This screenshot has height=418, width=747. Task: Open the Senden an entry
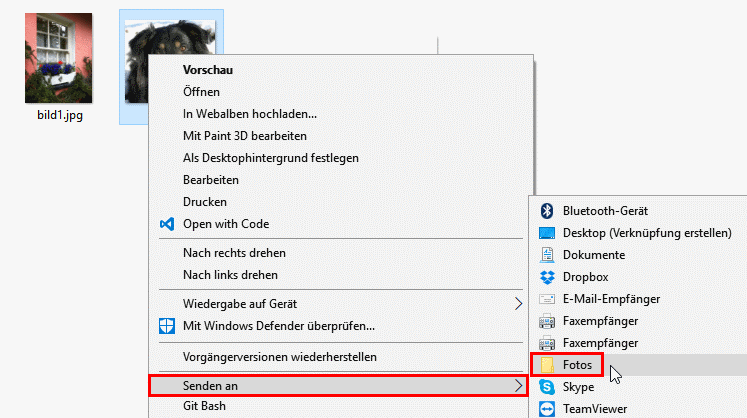(339, 386)
